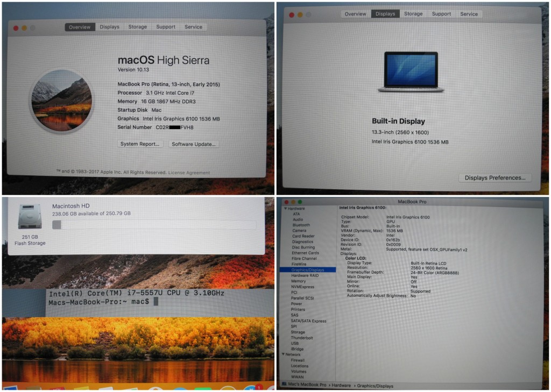Select Audio in the Hardware list
The height and width of the screenshot is (392, 551).
tap(298, 219)
